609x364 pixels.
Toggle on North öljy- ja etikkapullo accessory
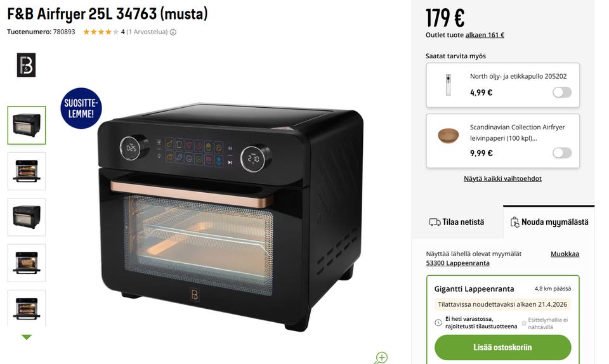(562, 93)
